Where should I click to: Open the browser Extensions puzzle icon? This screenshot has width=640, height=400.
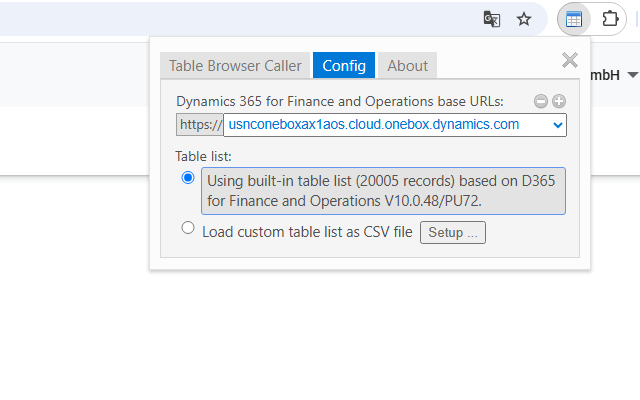click(610, 19)
